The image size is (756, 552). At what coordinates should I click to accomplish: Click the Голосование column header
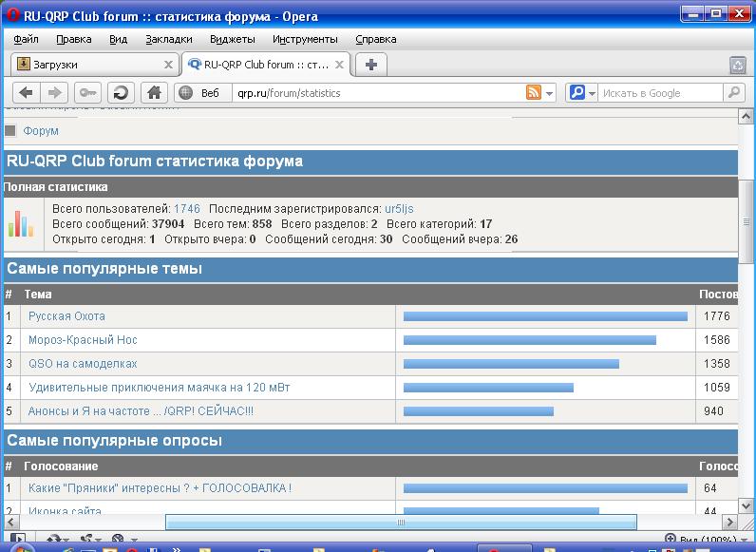point(61,466)
